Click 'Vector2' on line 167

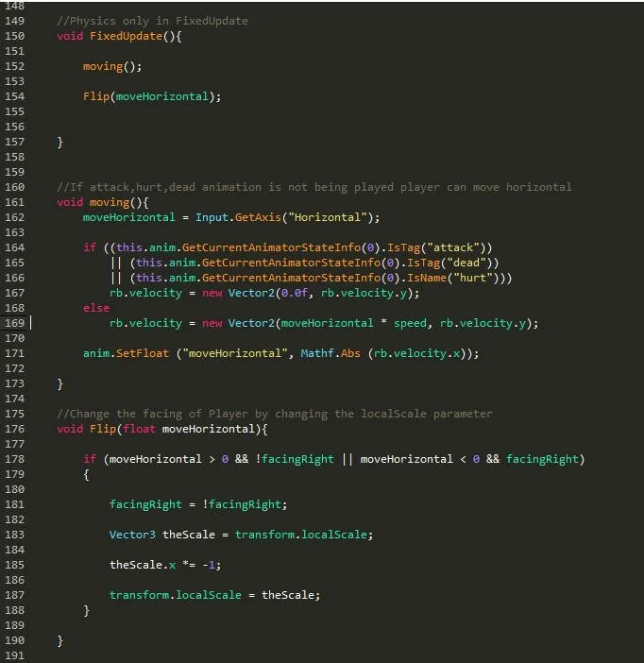pyautogui.click(x=251, y=293)
